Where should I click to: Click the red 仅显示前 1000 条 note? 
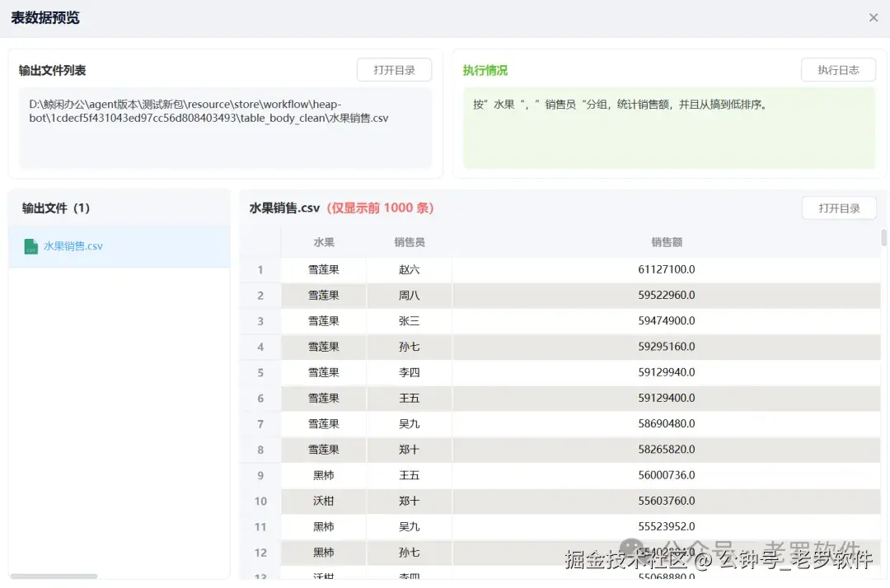[x=380, y=208]
